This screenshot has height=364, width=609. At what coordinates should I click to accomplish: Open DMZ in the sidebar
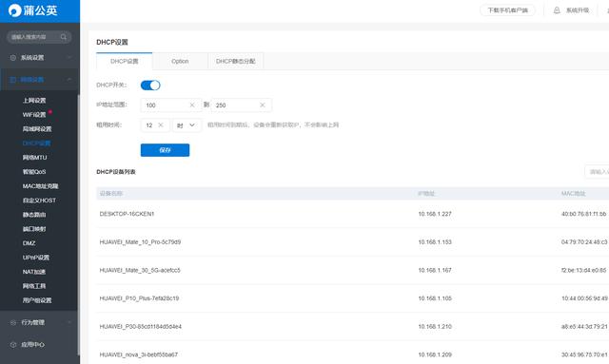(29, 243)
